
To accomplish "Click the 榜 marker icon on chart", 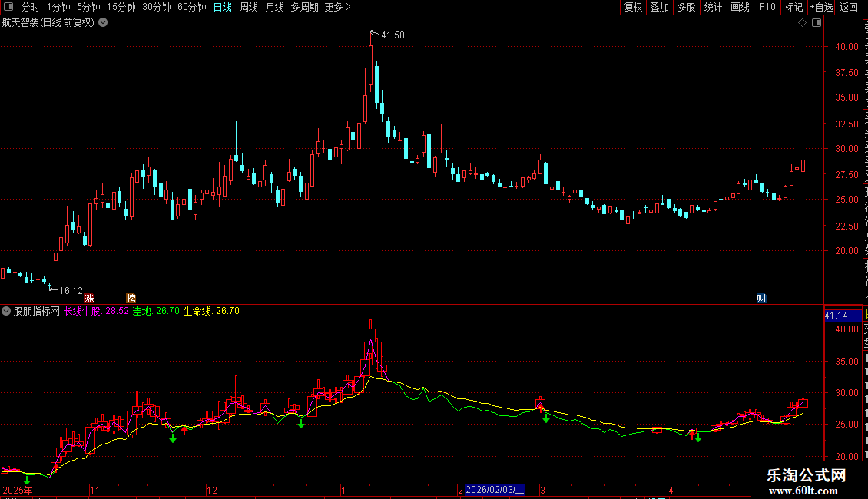I will pyautogui.click(x=131, y=298).
